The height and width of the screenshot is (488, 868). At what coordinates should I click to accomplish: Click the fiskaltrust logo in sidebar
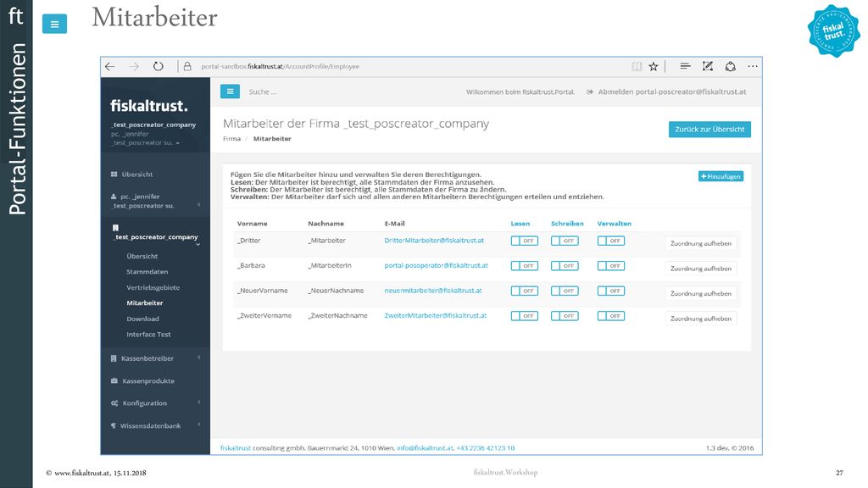149,106
